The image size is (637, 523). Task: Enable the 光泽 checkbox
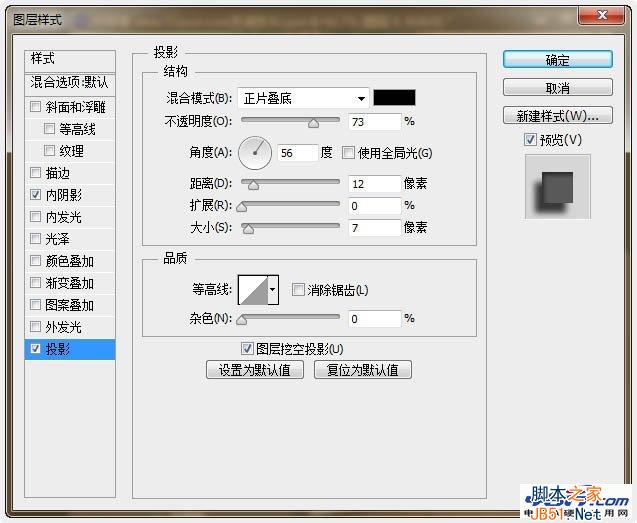35,239
